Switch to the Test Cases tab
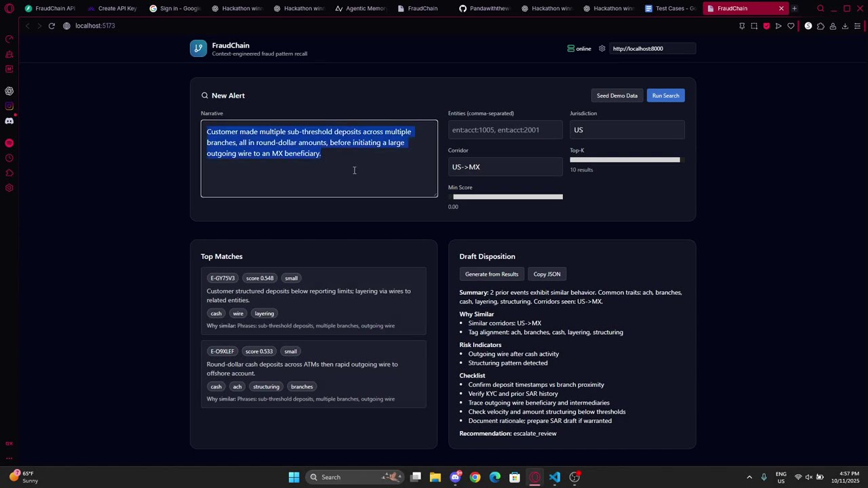 click(x=670, y=9)
